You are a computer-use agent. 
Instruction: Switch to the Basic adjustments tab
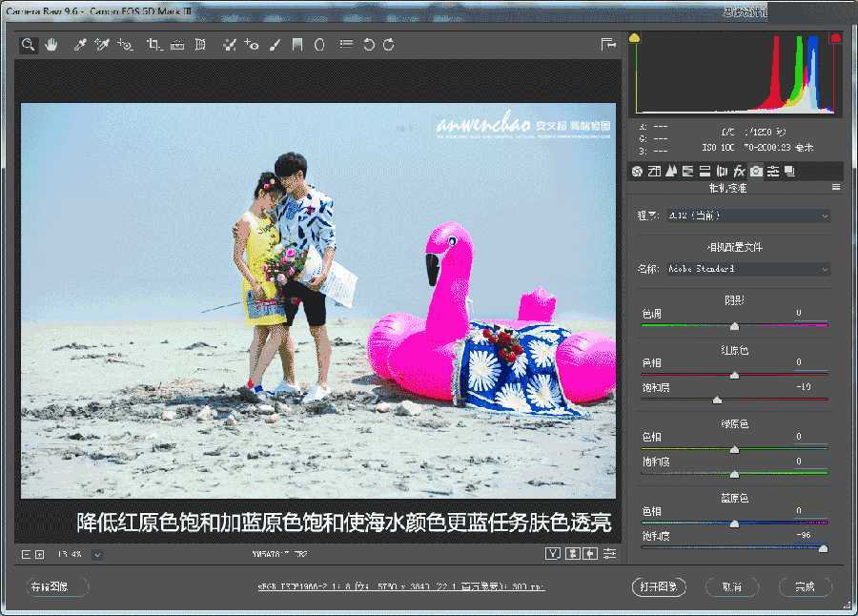coord(637,170)
